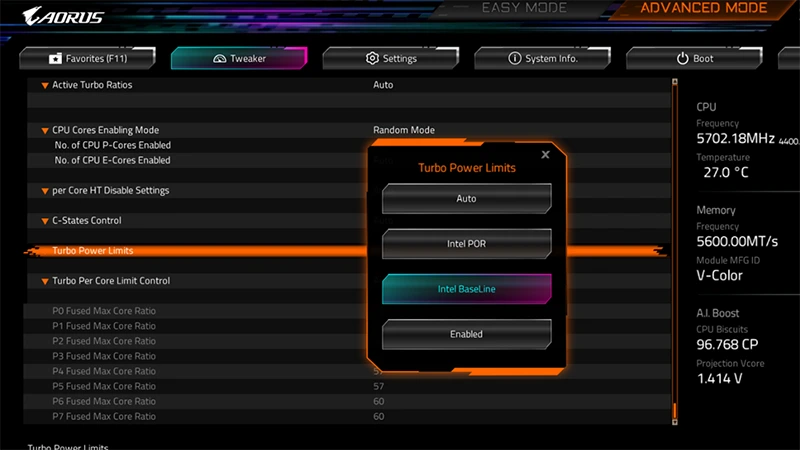Expand the C-States Control section

click(45, 221)
